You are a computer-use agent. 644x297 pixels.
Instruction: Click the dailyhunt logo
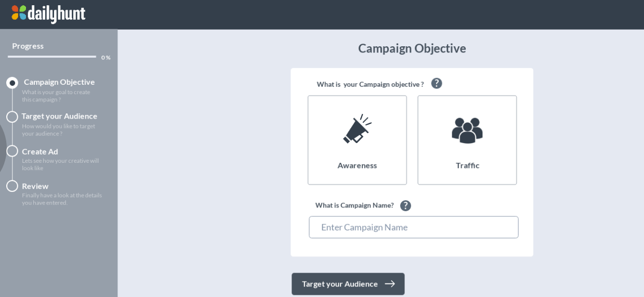click(x=48, y=14)
